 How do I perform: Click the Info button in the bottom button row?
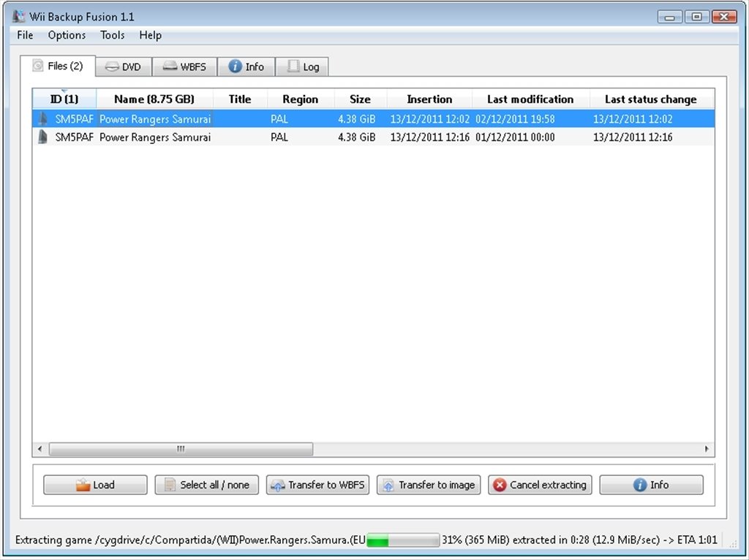pos(652,485)
